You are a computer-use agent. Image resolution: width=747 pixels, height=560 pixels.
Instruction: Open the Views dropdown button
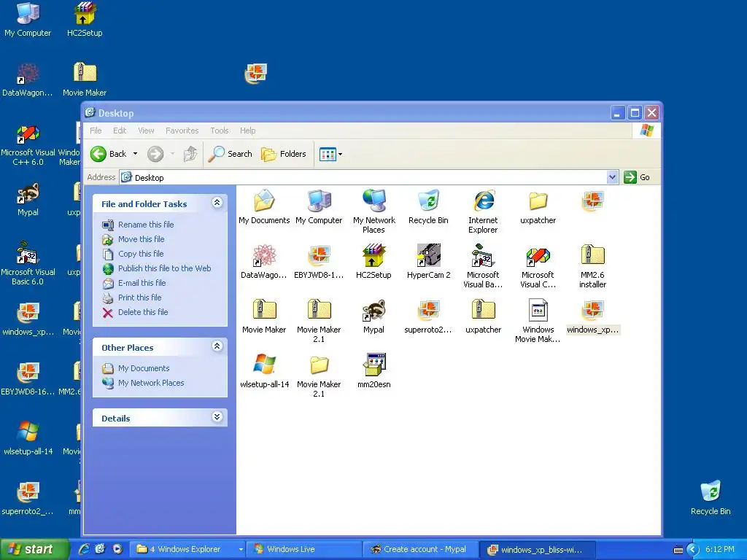click(x=330, y=155)
